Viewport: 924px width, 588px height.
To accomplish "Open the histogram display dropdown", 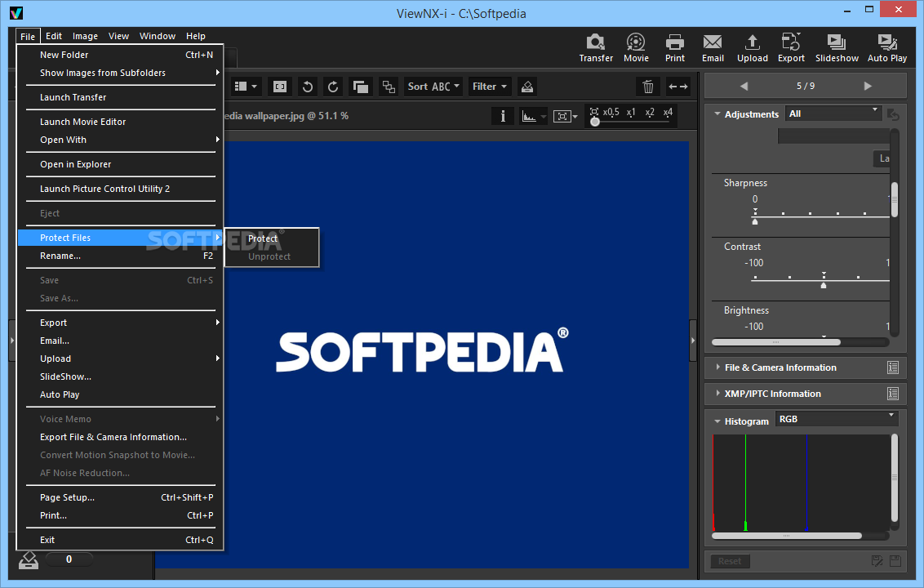I will [533, 116].
